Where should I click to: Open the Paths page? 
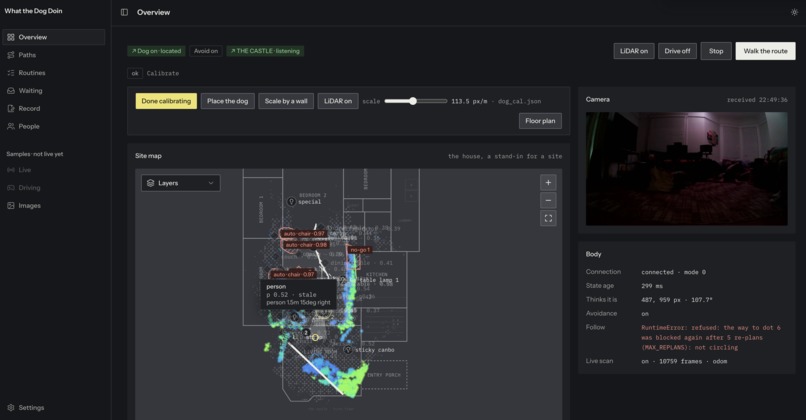pos(53,55)
